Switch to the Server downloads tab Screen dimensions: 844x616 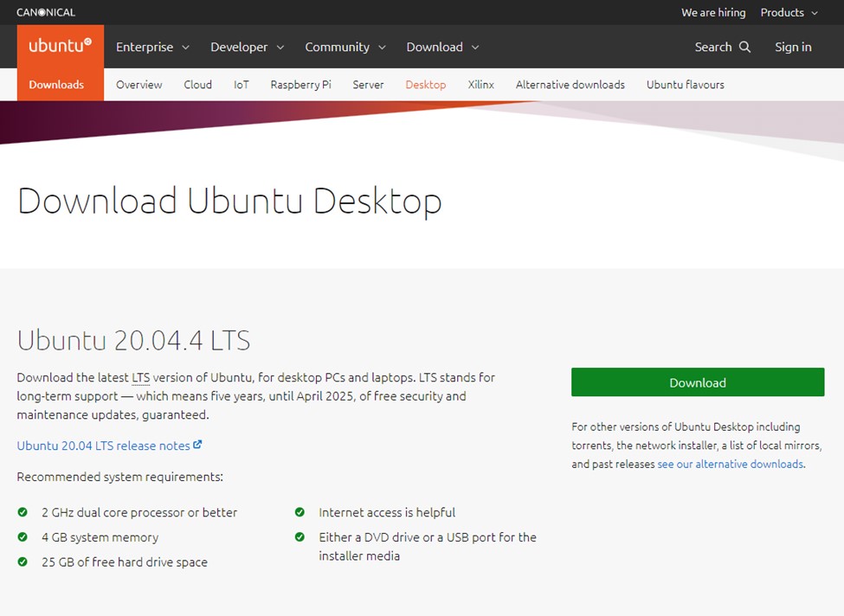pos(368,85)
